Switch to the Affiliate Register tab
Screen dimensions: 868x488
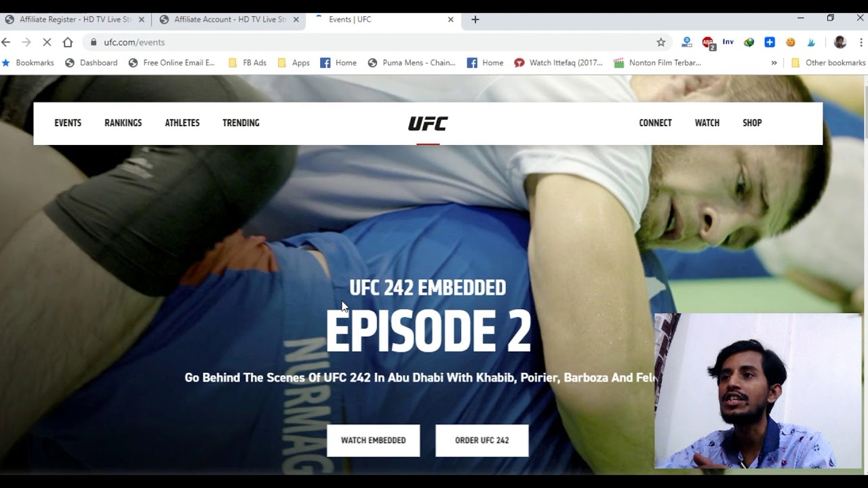click(x=75, y=20)
